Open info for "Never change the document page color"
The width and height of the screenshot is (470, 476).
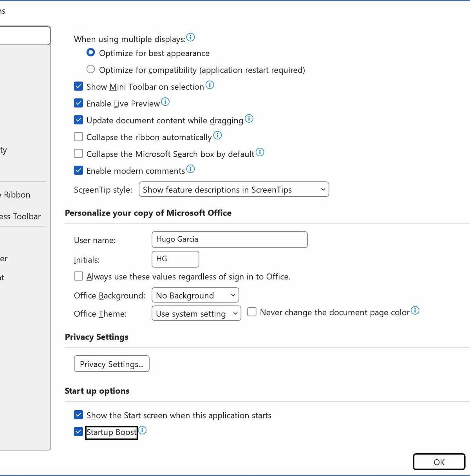(x=416, y=311)
